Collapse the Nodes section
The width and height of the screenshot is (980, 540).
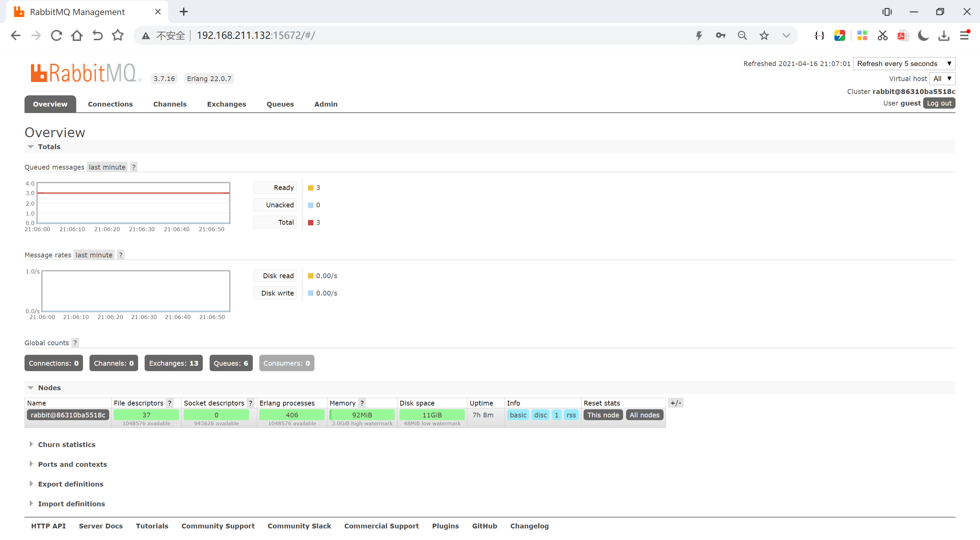tap(49, 387)
